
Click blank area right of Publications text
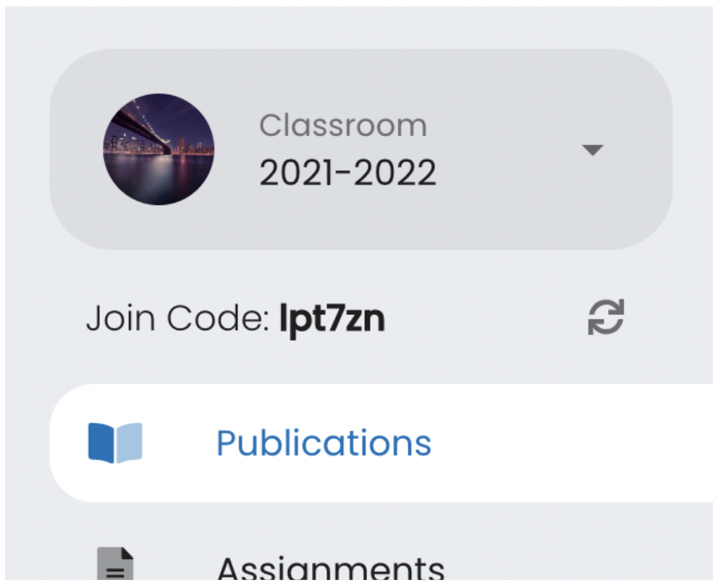(x=579, y=442)
